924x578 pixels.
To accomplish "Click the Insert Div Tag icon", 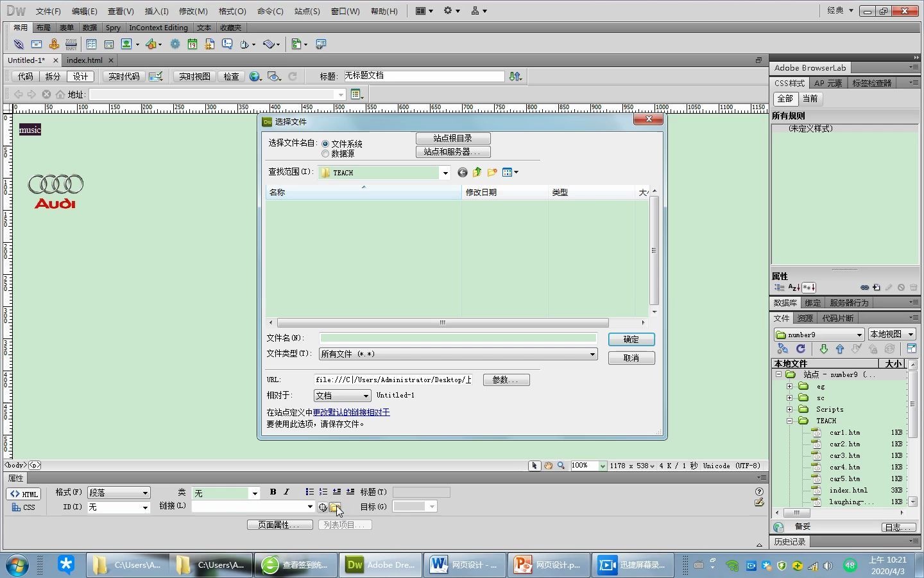I will (x=109, y=44).
